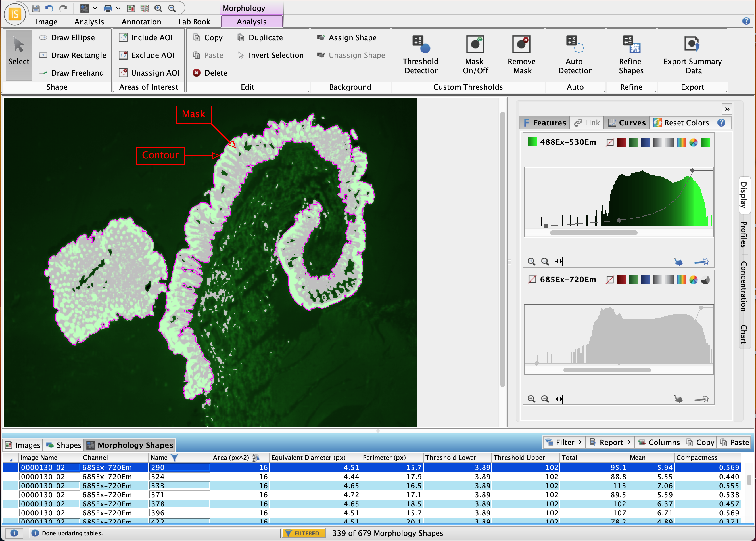
Task: Click Invert Selection
Action: tap(270, 55)
